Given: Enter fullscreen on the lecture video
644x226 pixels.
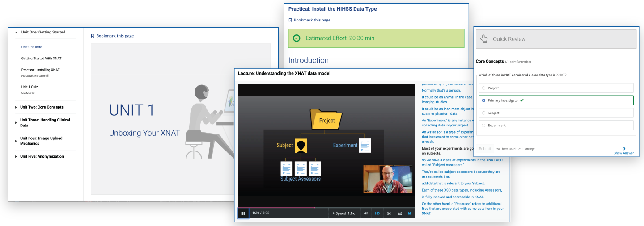Looking at the screenshot, I should [x=389, y=213].
